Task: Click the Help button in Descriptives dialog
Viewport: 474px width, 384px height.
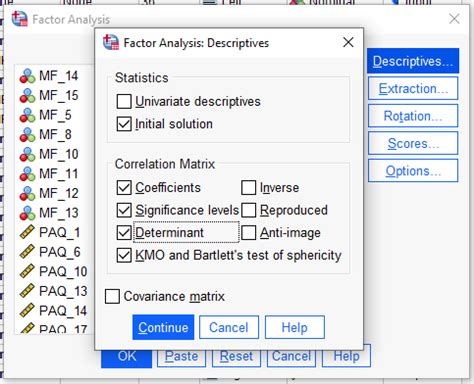Action: tap(295, 327)
